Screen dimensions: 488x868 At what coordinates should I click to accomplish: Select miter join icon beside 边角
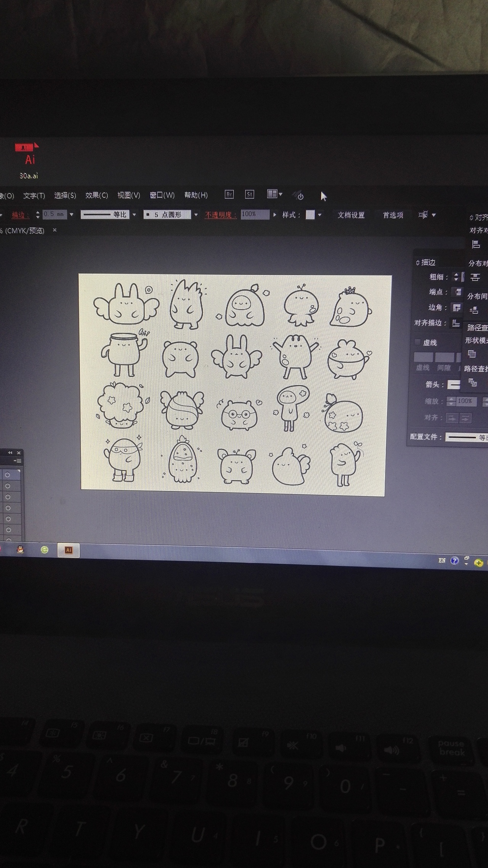456,307
